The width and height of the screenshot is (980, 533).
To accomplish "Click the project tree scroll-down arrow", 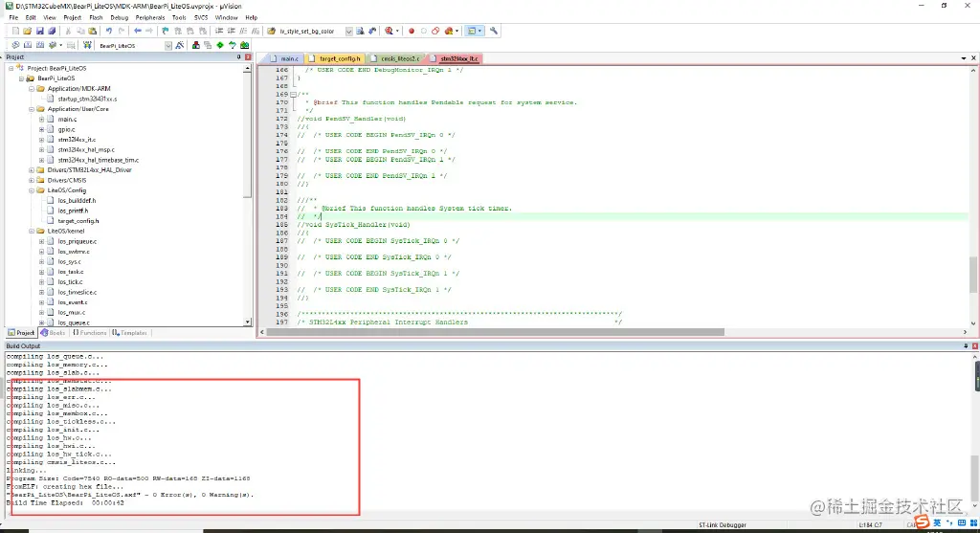I will pos(248,322).
